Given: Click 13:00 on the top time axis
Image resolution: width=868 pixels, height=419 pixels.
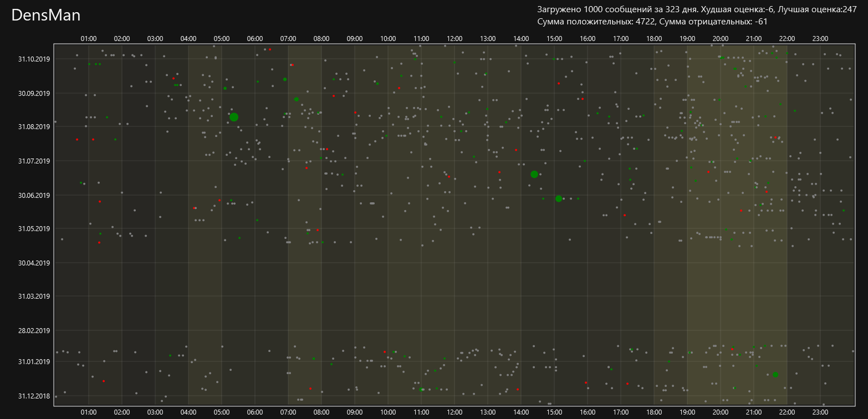Looking at the screenshot, I should point(488,39).
